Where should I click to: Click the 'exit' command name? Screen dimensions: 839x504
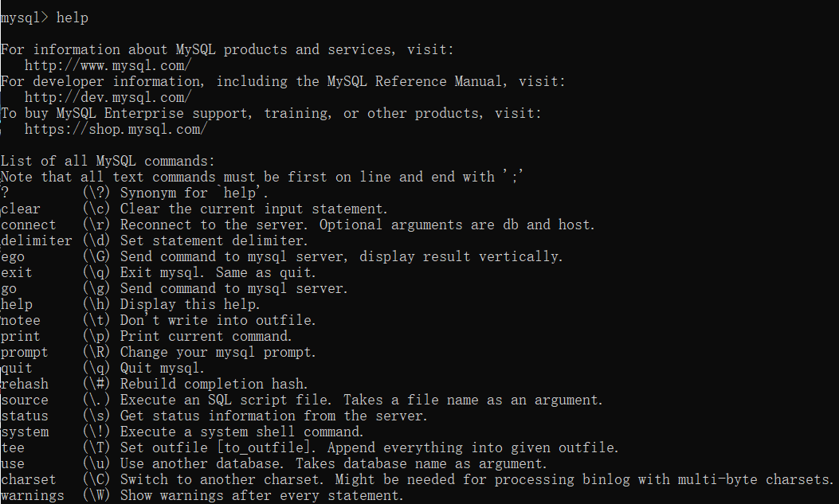(17, 272)
